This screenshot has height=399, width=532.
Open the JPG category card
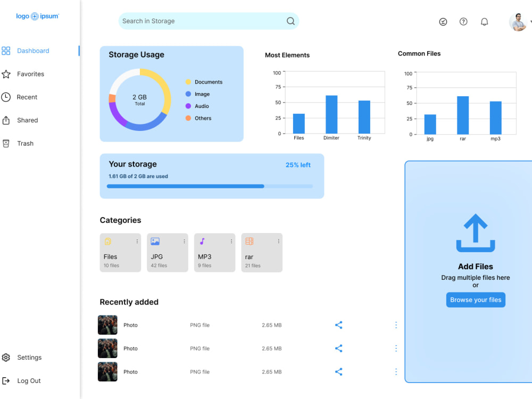pos(168,253)
